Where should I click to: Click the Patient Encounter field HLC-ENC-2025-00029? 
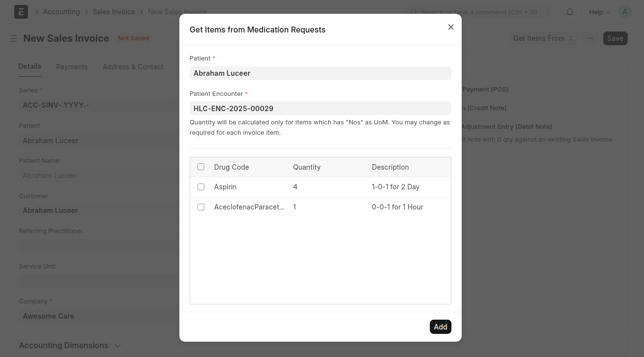point(320,108)
